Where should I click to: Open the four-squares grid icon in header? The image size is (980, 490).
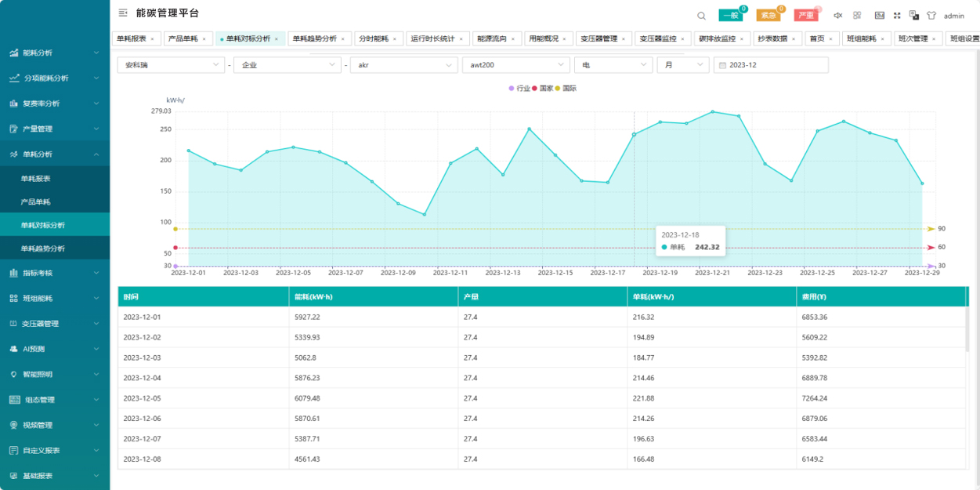857,16
